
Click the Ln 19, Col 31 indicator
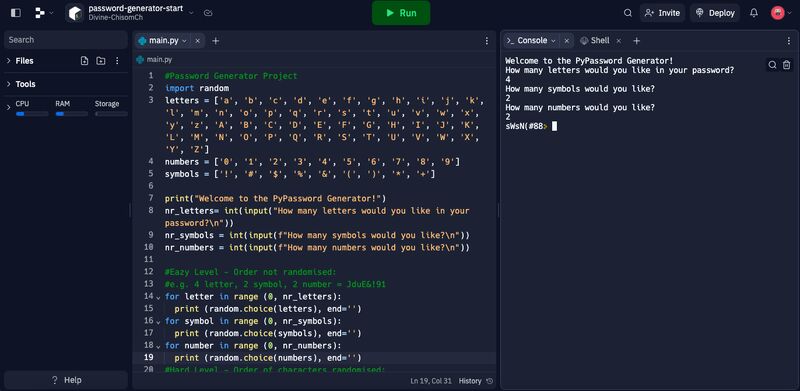coord(432,381)
